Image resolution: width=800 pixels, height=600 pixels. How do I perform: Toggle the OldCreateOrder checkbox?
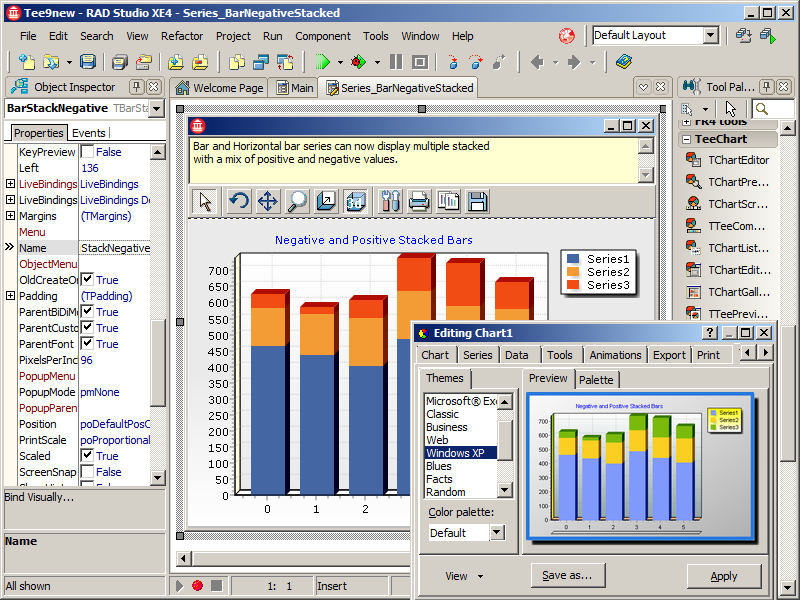87,280
